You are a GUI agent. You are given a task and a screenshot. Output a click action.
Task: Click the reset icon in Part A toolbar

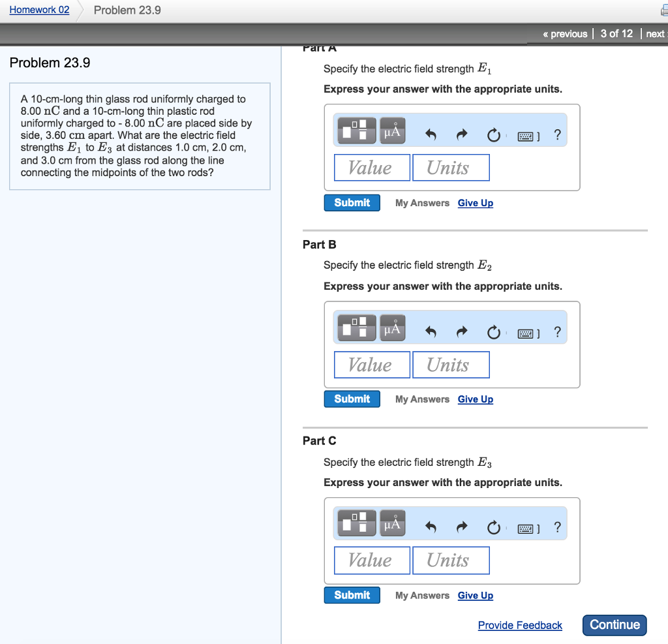(x=494, y=135)
